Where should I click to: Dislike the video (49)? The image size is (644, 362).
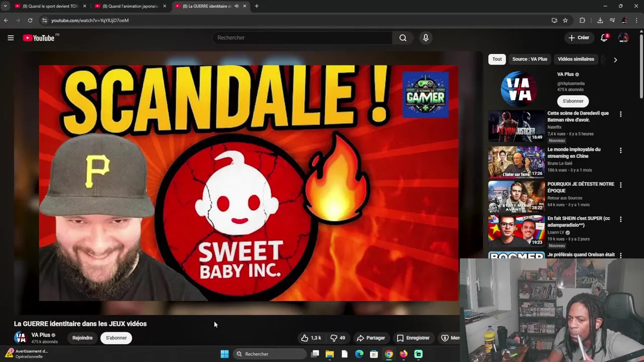(338, 338)
